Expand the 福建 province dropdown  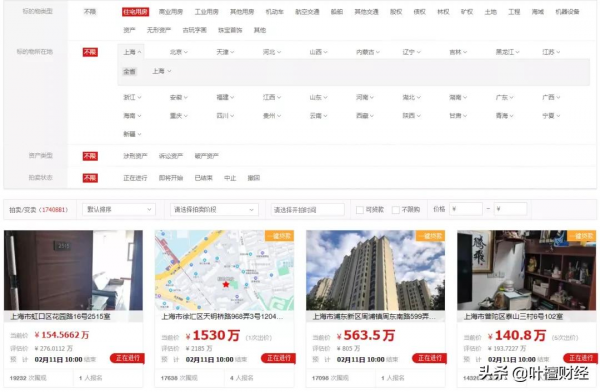click(225, 98)
